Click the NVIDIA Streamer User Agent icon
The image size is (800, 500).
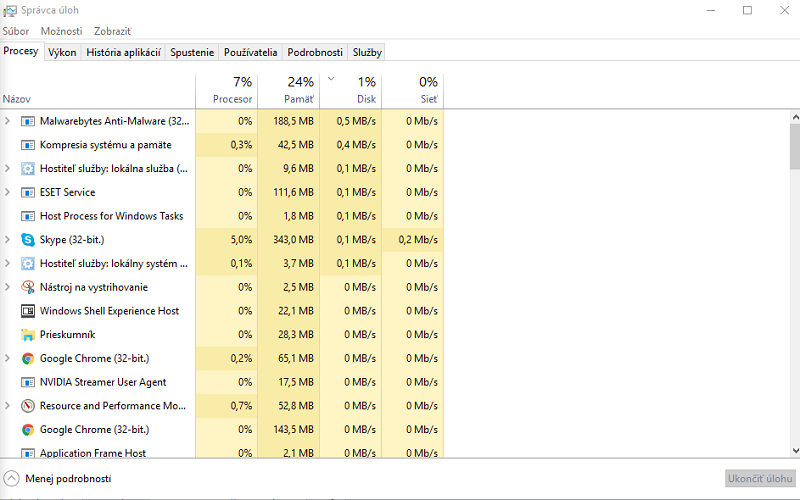coord(28,382)
